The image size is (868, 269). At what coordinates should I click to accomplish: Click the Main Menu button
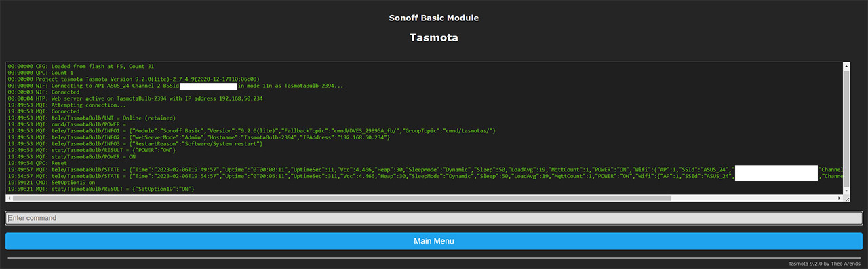pos(434,241)
